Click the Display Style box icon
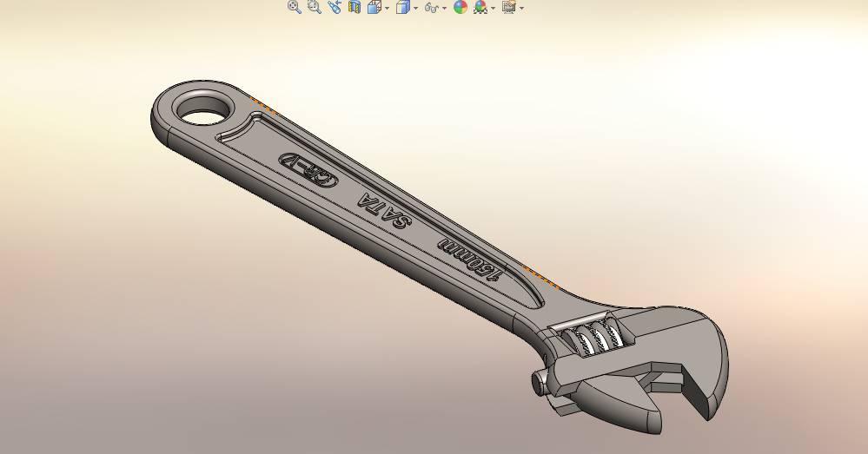The image size is (868, 454). 403,7
